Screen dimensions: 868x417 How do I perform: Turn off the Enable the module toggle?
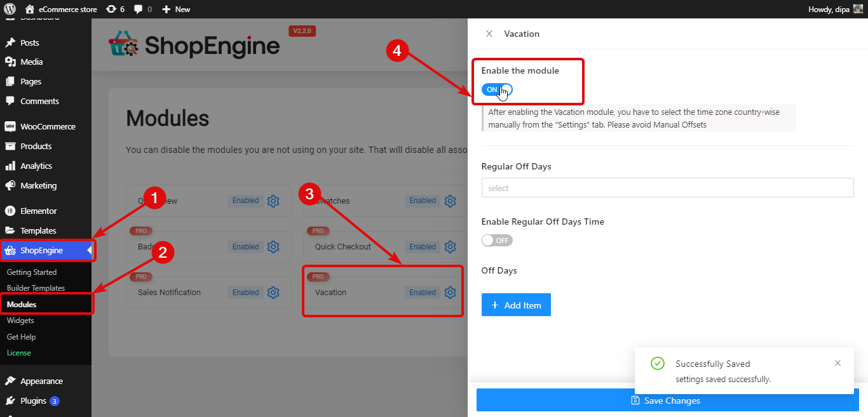pos(496,89)
